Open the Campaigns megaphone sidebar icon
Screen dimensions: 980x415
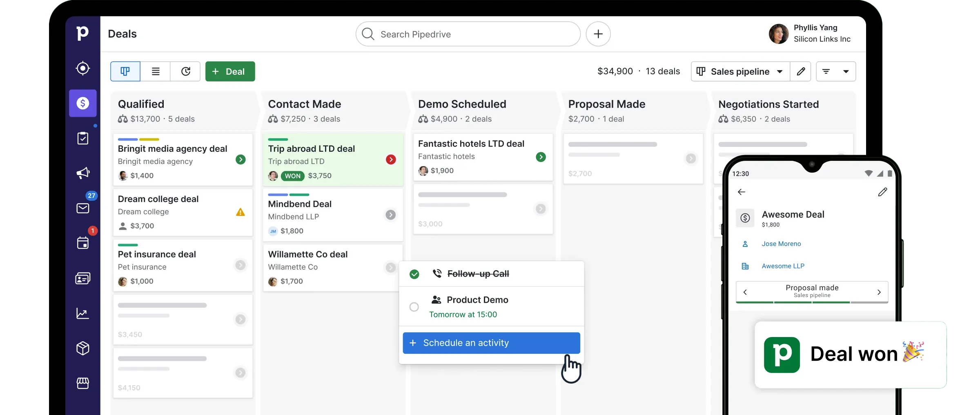[x=83, y=173]
